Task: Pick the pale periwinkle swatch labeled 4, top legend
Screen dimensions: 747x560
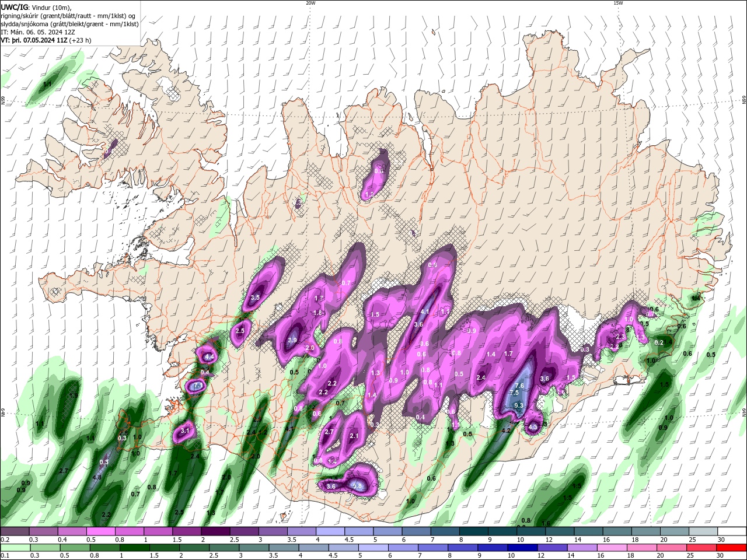Action: point(330,531)
